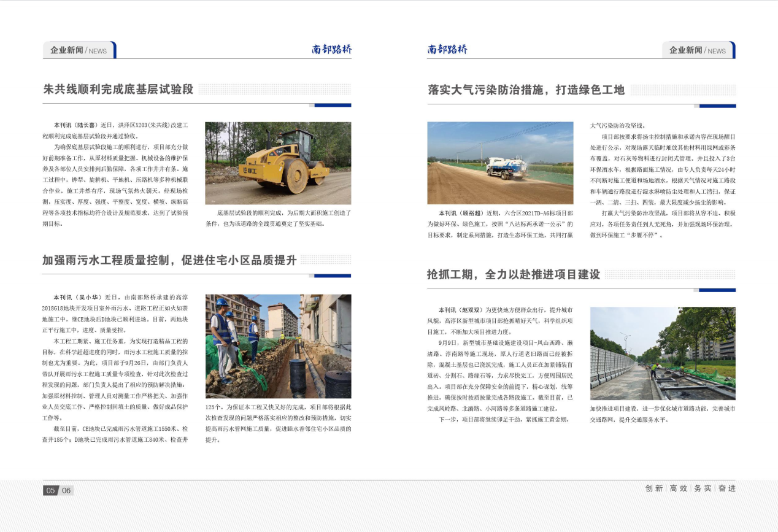Open the roadside fence construction photo
Image resolution: width=778 pixels, height=532 pixels.
[663, 353]
